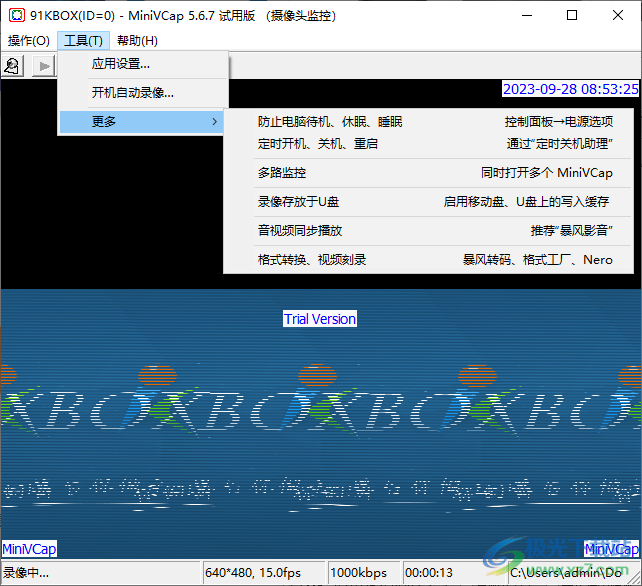Minimize the MiniVCap window

[527, 16]
